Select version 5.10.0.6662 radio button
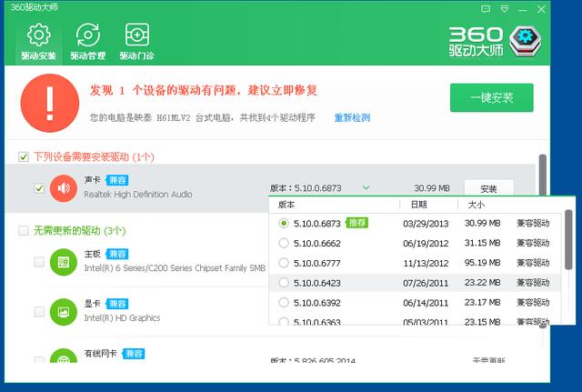The height and width of the screenshot is (392, 582). click(x=284, y=243)
